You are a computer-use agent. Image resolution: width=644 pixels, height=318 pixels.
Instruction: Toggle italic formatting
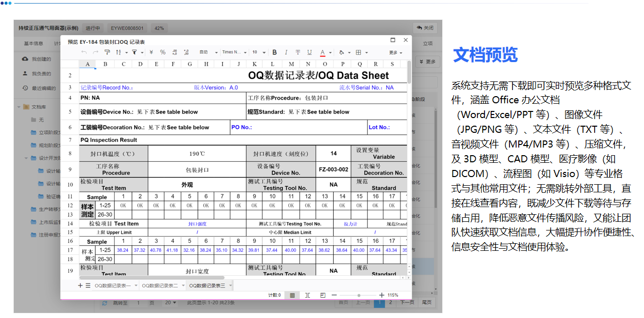pos(286,52)
